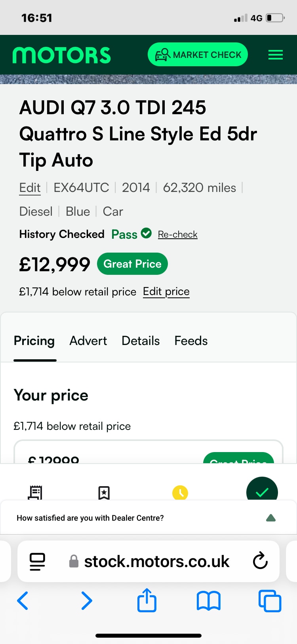Reload the page with refresh icon
Image resolution: width=297 pixels, height=644 pixels.
(260, 561)
